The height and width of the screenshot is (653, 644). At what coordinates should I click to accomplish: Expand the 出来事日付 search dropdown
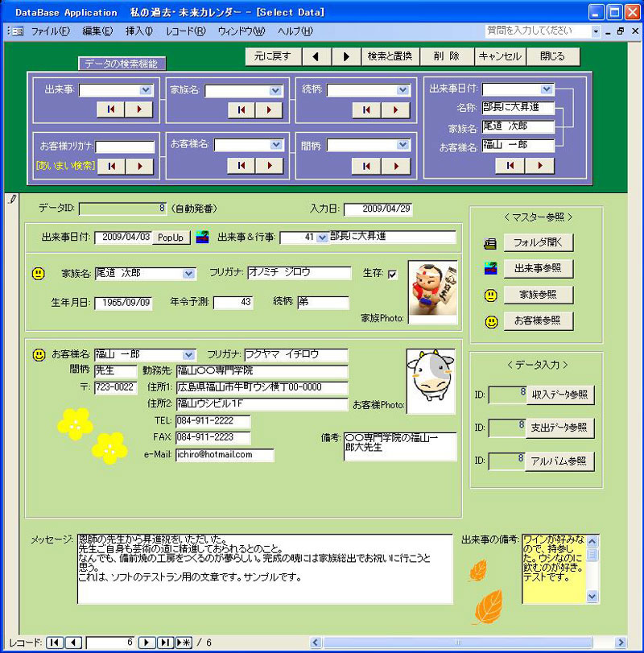(x=547, y=89)
